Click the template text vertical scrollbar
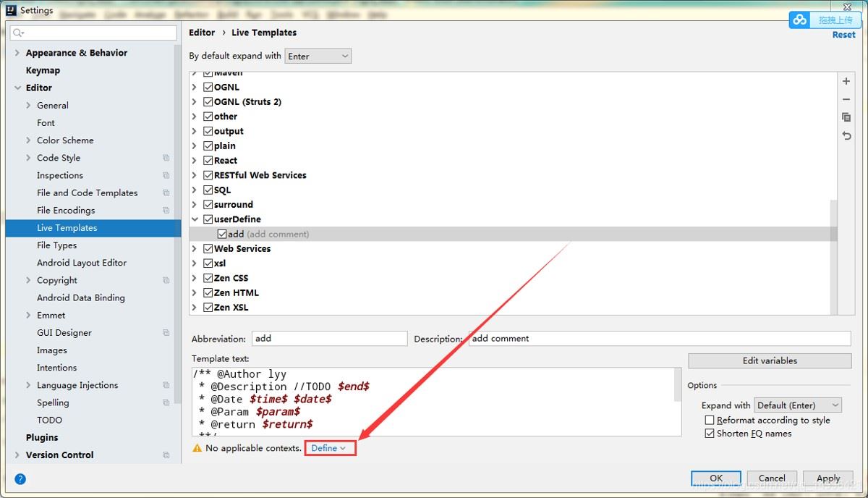 click(x=678, y=384)
